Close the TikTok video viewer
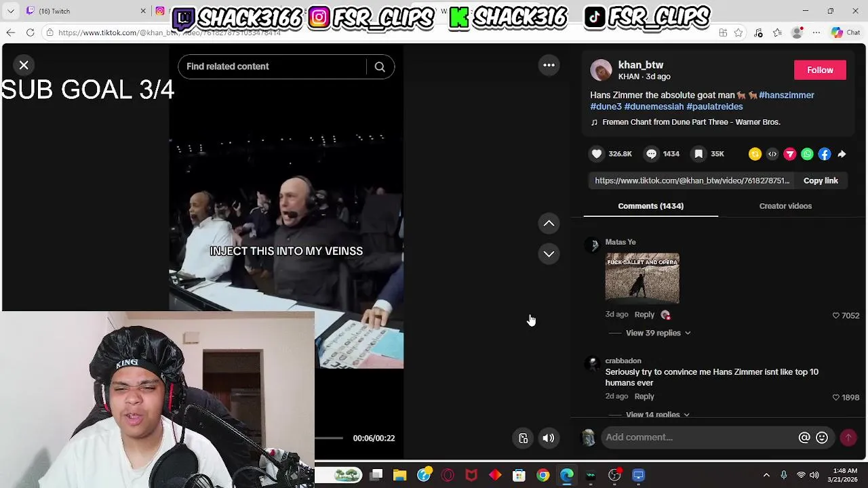Screen dimensions: 868x488 coord(24,65)
